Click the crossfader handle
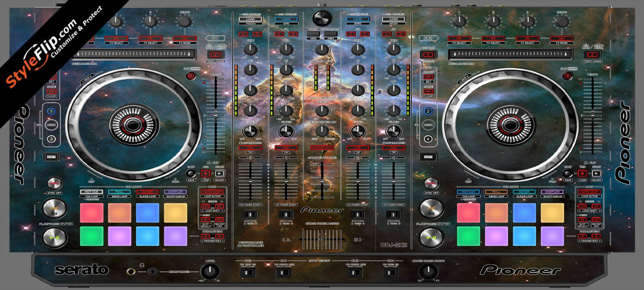644x290 pixels. [322, 238]
